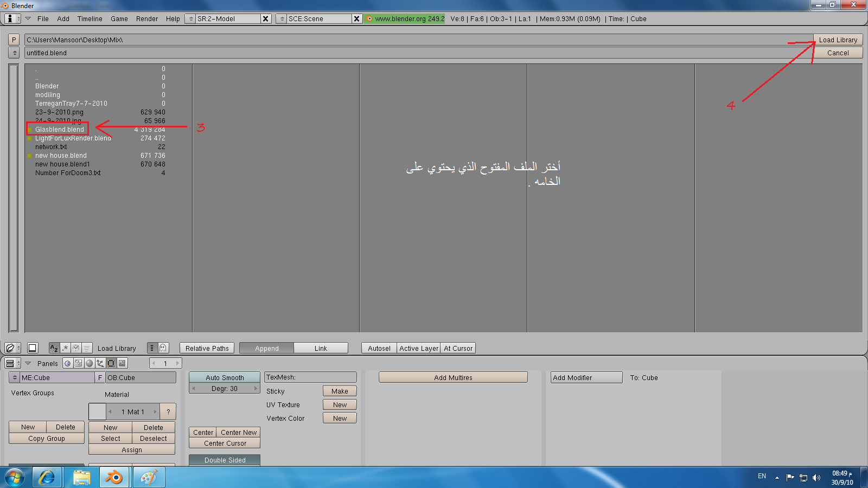
Task: Increase the frame number field arrow
Action: (x=177, y=363)
